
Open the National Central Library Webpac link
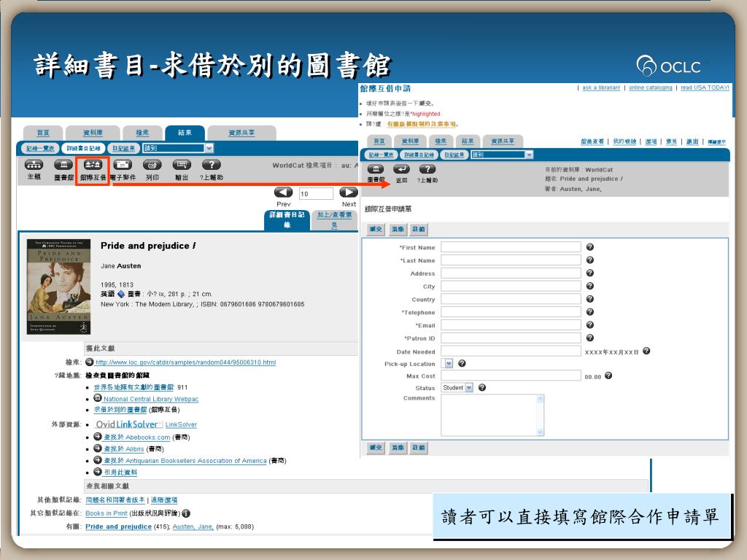(x=150, y=399)
